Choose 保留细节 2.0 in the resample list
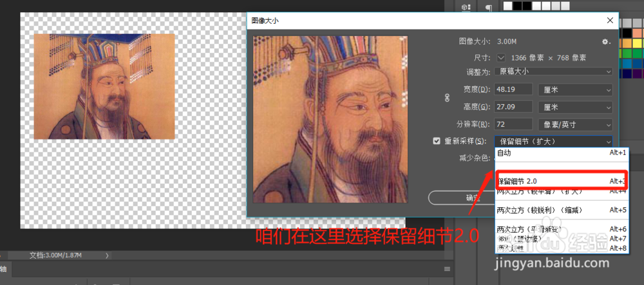The image size is (644, 285). point(562,181)
